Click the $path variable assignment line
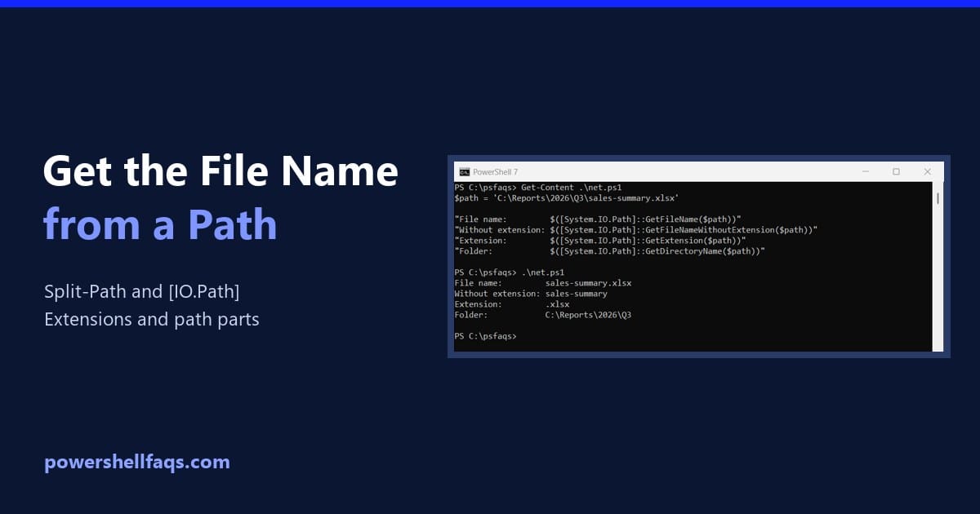This screenshot has width=980, height=514. click(x=567, y=198)
